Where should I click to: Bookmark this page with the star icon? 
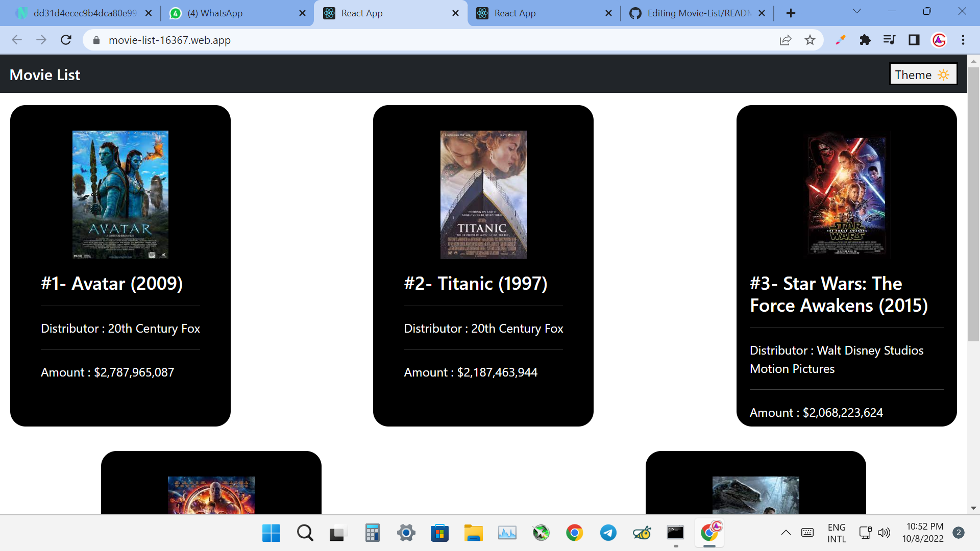[x=810, y=40]
